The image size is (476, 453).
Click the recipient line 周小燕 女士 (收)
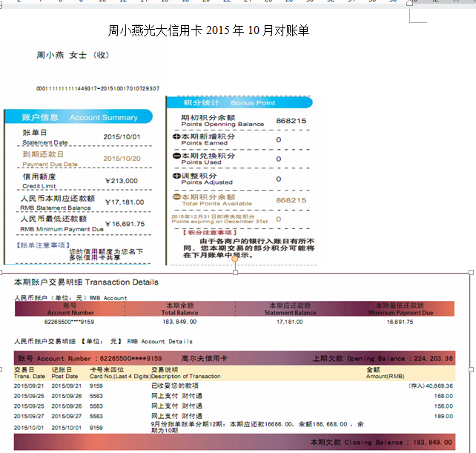coord(73,56)
